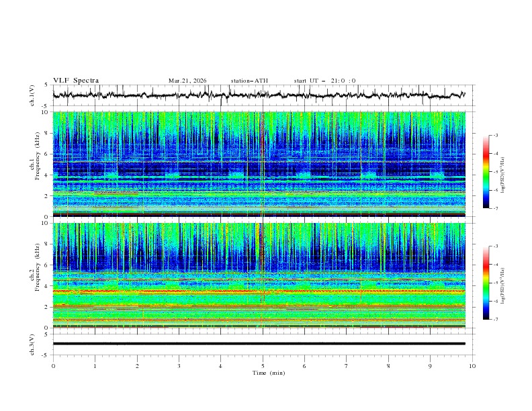Screen dimensions: 532x411
Task: Click the ch.3 flat black waveform trace
Action: [x=259, y=344]
